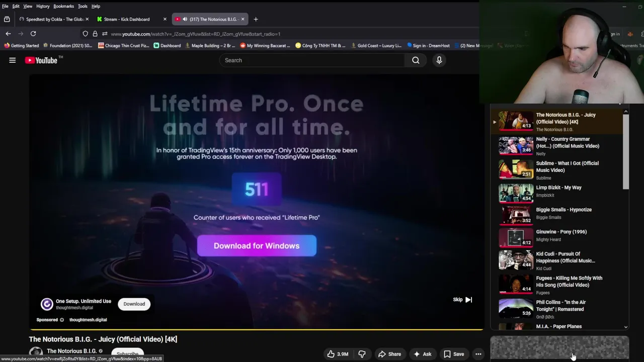Focus the YouTube search field
644x362 pixels.
pyautogui.click(x=312, y=60)
